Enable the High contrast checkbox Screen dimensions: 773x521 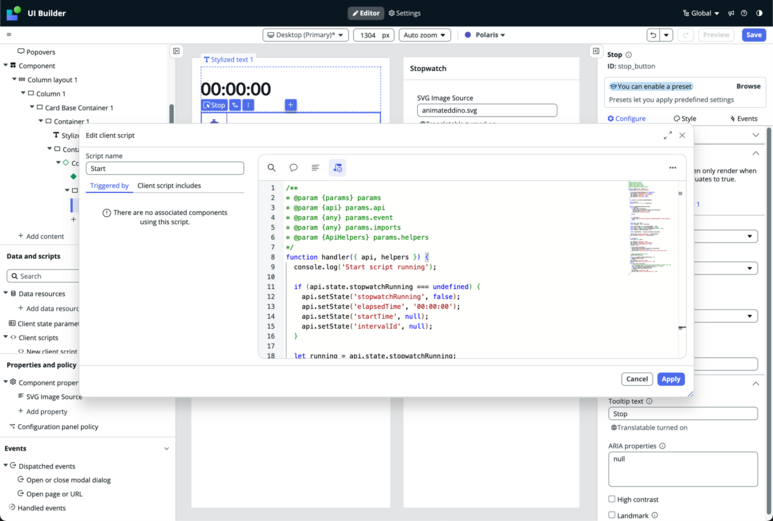[x=612, y=499]
